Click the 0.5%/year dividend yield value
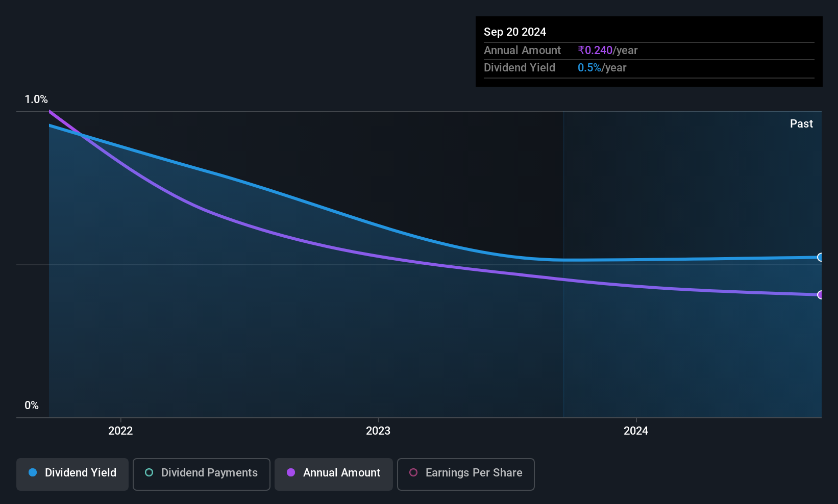The image size is (838, 504). point(602,67)
